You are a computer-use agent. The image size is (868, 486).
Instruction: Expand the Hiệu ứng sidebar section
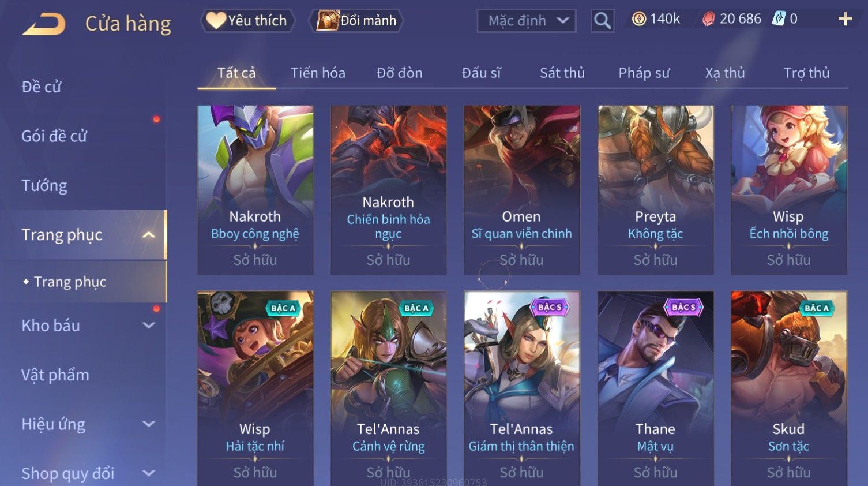[x=149, y=424]
